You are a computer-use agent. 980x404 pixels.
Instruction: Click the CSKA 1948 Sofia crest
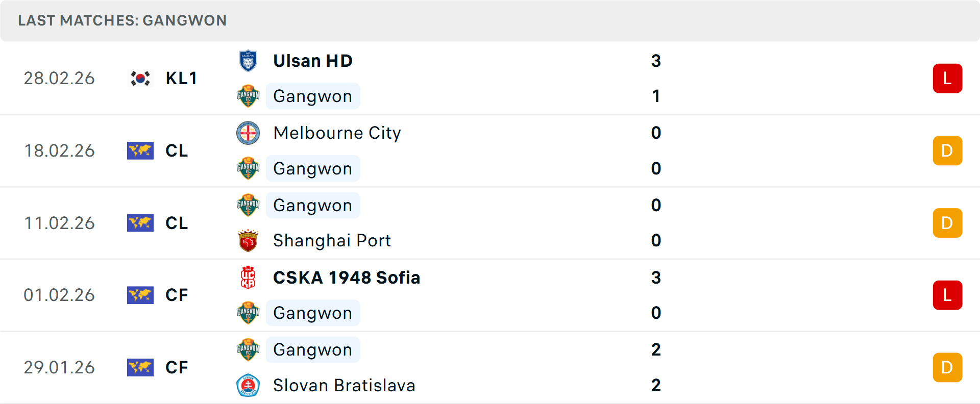[248, 277]
